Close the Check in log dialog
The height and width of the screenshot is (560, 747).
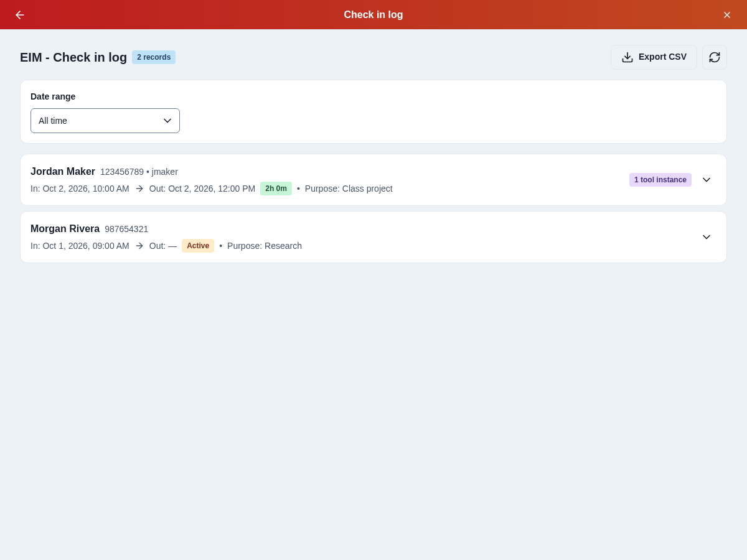click(727, 15)
